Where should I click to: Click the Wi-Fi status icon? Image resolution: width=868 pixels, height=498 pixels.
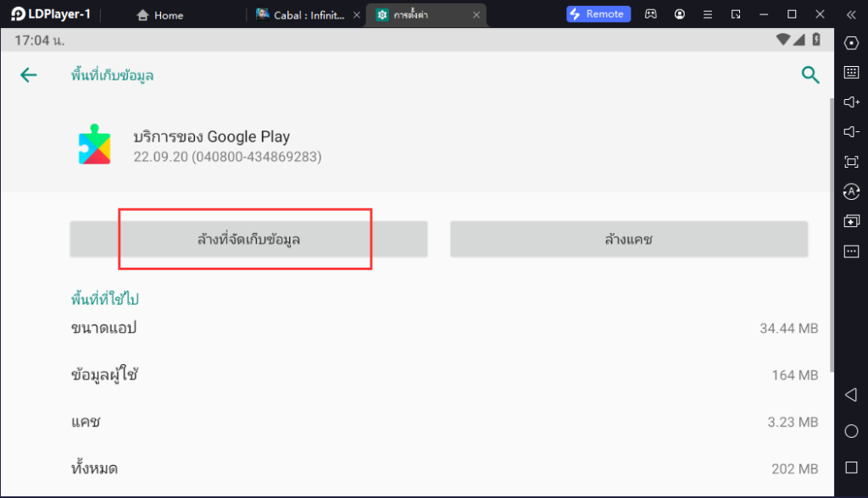[782, 39]
